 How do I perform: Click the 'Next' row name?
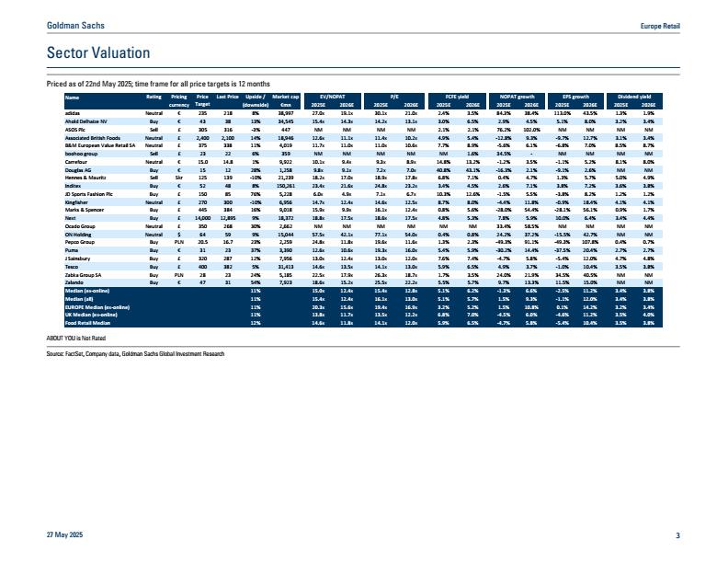[x=70, y=218]
